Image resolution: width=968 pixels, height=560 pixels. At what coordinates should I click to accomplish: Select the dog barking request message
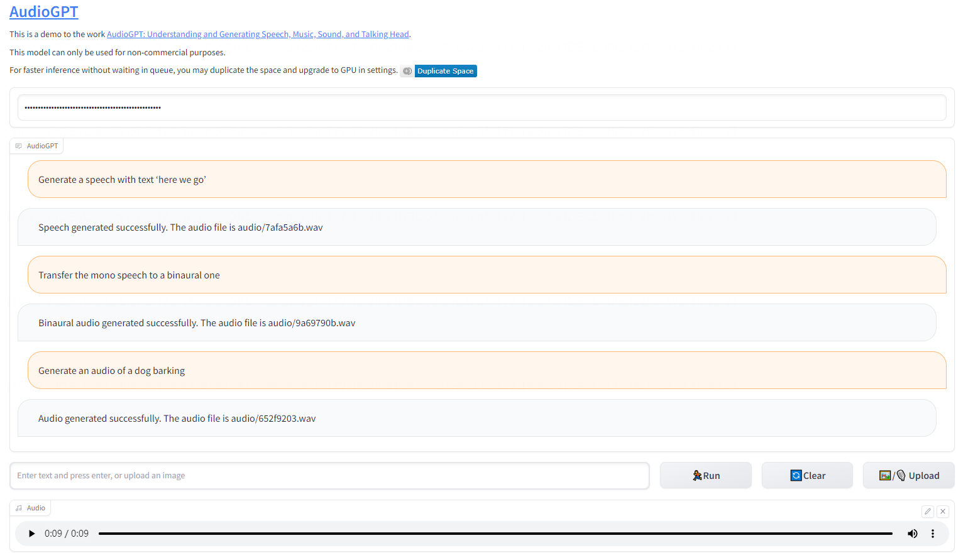(x=487, y=370)
